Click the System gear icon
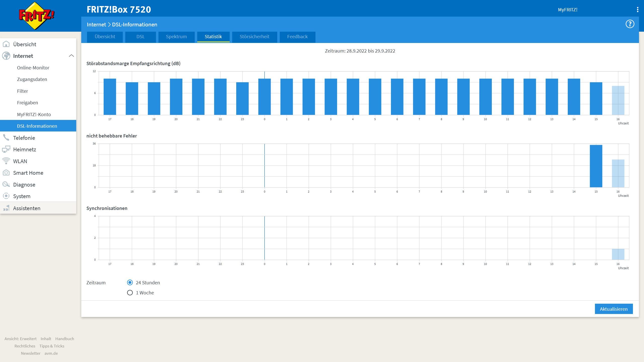644x362 pixels. [x=6, y=196]
